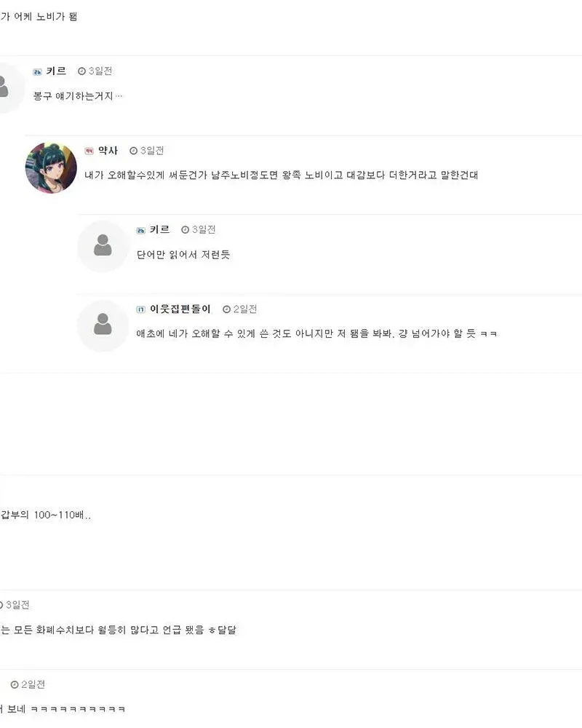Open 이웃집편돌이's default gray avatar

pyautogui.click(x=103, y=325)
